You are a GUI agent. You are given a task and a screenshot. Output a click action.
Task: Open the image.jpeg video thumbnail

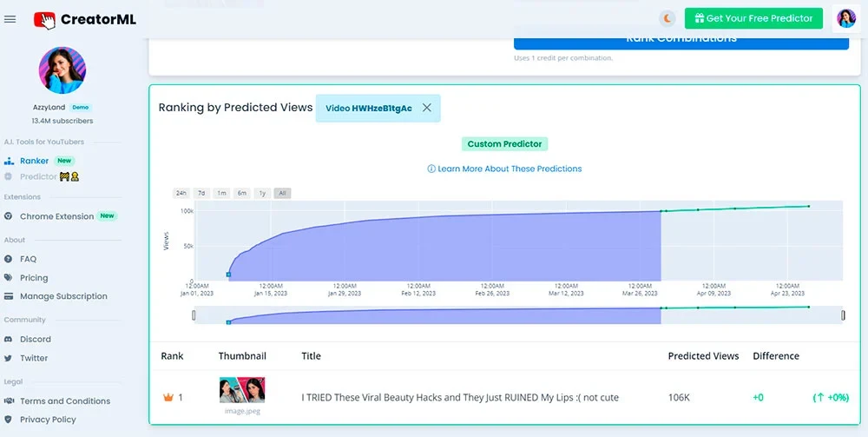click(x=242, y=390)
